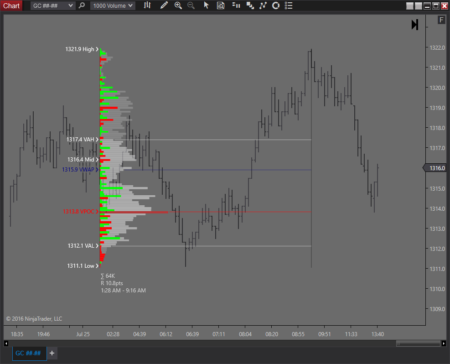Screen dimensions: 450x364
Task: Select the cursor pointer tool
Action: coord(206,5)
